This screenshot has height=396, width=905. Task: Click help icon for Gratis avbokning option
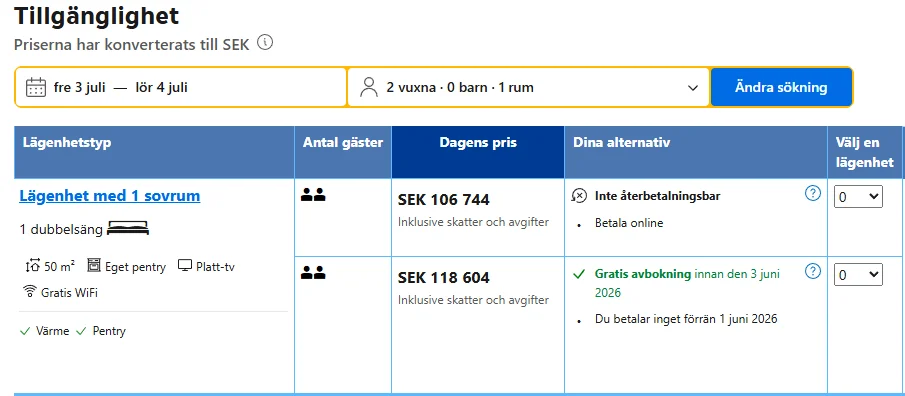813,271
